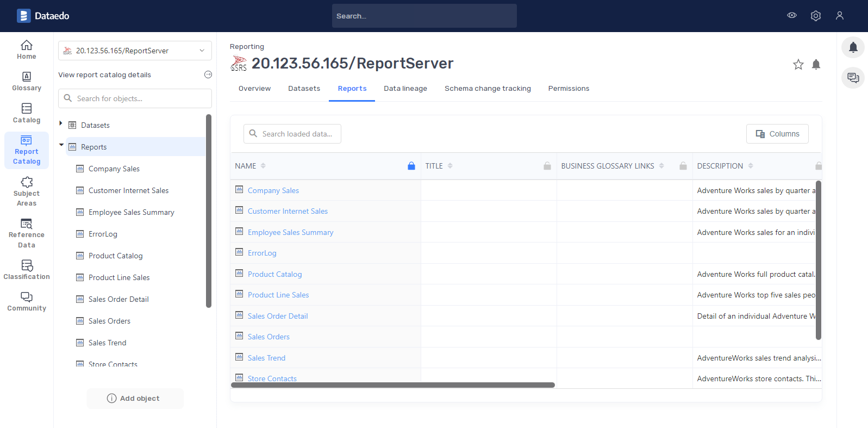Viewport: 868px width, 428px height.
Task: Toggle the eye view mode icon
Action: pos(791,16)
